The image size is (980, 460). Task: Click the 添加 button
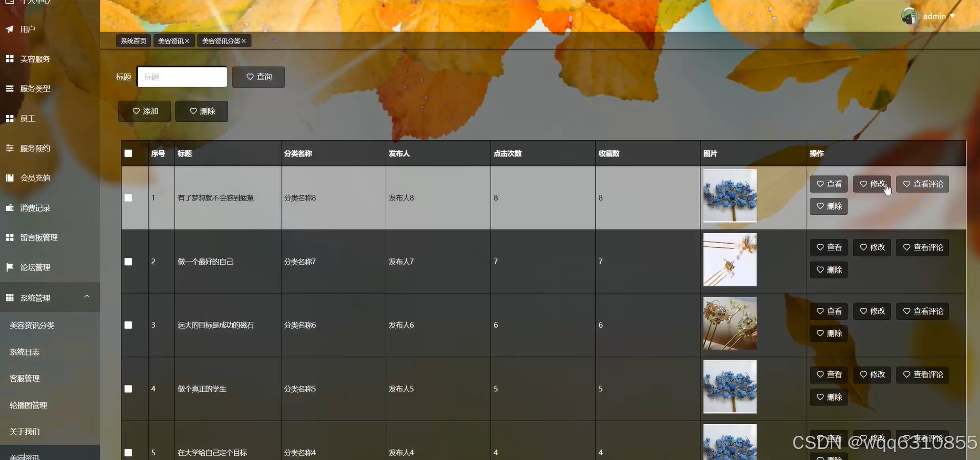(x=145, y=111)
